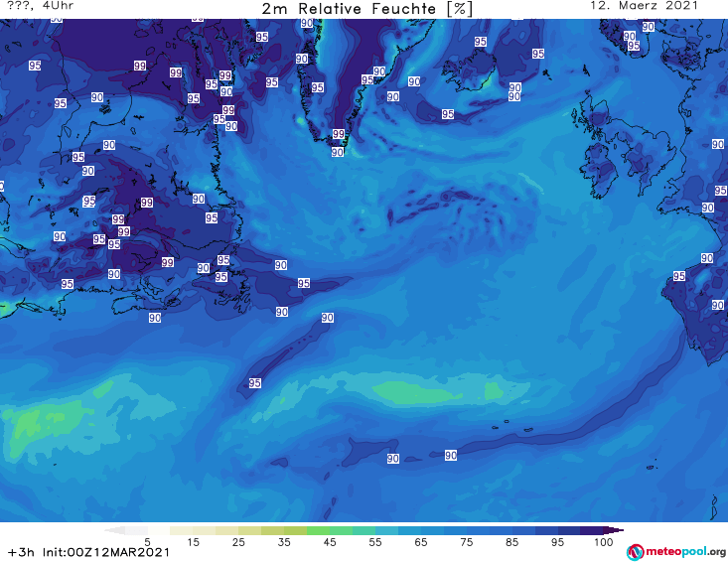Click the "65" label on the color scale
Viewport: 728px width, 562px height.
point(421,542)
